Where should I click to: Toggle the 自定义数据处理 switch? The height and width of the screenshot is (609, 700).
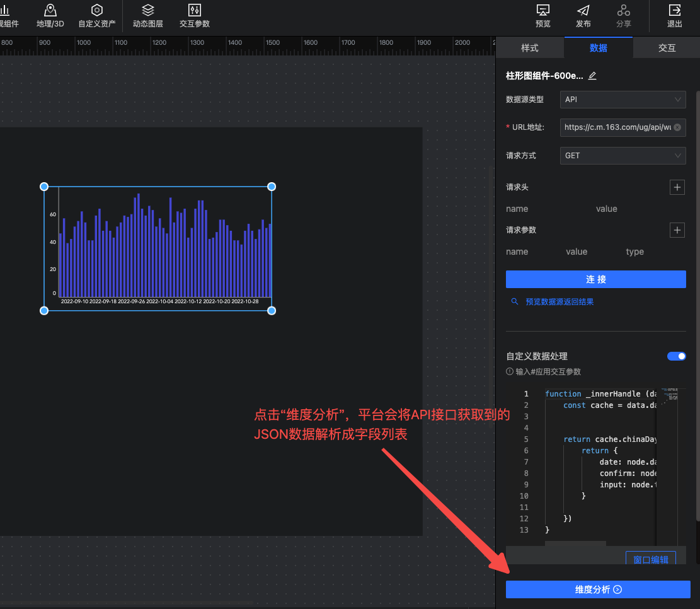coord(676,356)
